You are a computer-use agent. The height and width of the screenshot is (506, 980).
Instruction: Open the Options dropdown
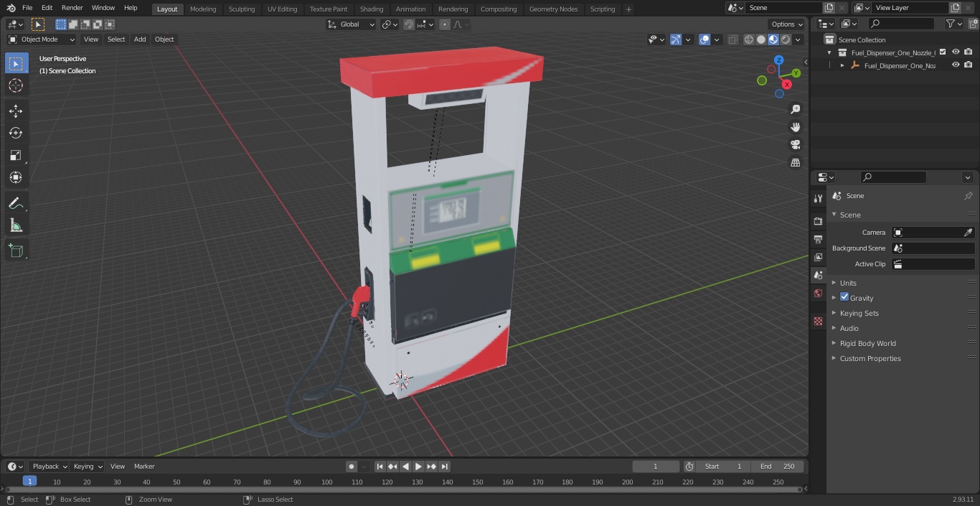[787, 24]
